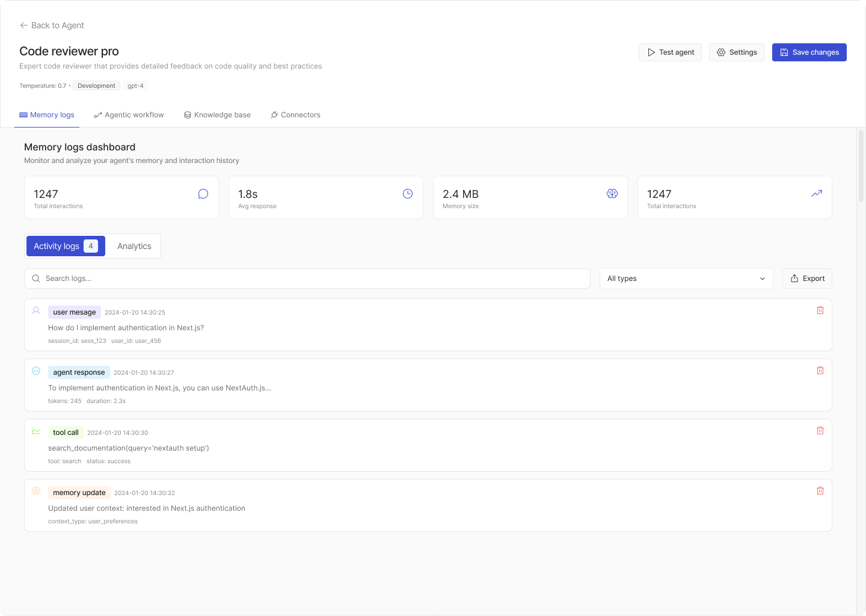This screenshot has height=616, width=866.
Task: Click the chat bubble icon on the first Total interactions card
Action: point(203,194)
